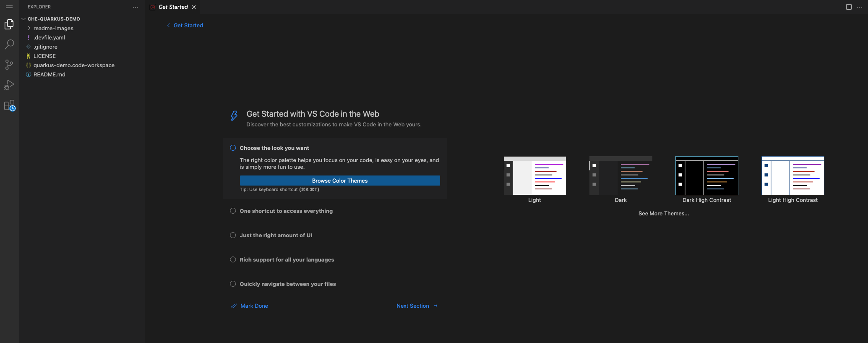The image size is (868, 343).
Task: Expand the readme-images folder
Action: [82, 28]
